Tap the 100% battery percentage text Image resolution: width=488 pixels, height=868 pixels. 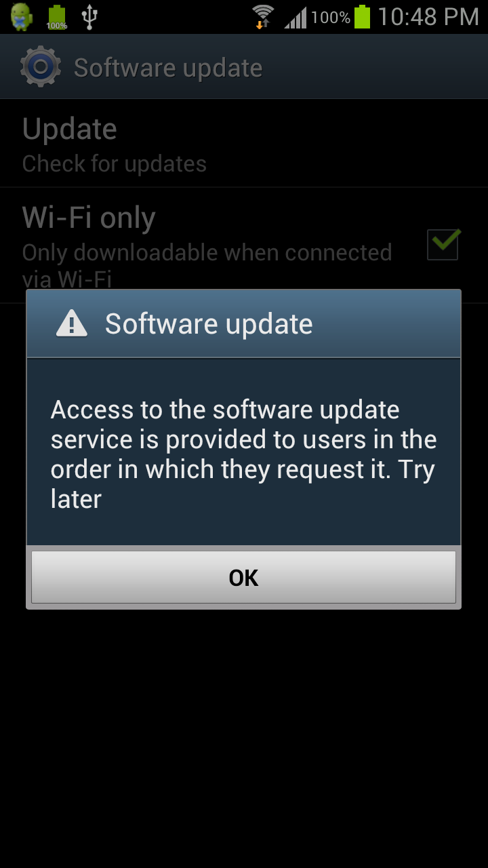point(330,17)
